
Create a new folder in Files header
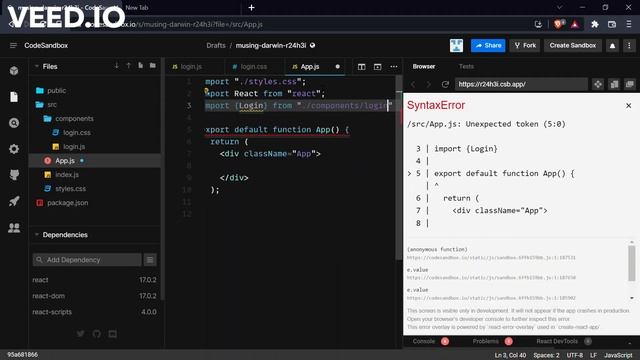(153, 66)
